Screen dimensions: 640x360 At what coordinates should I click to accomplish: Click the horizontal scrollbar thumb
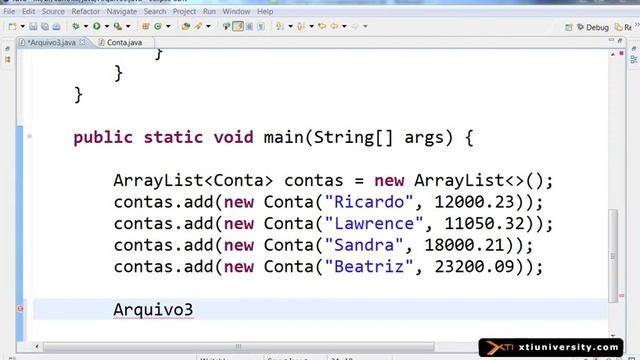click(x=238, y=347)
